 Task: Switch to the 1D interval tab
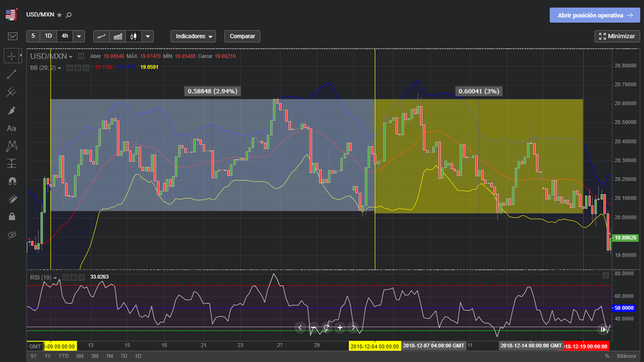coord(48,36)
